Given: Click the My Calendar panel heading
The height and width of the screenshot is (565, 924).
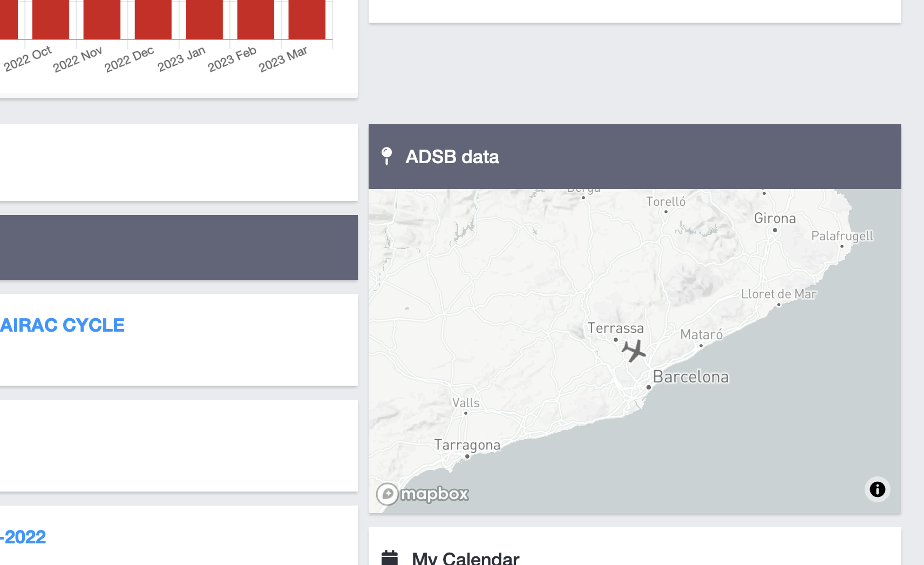Looking at the screenshot, I should click(465, 557).
